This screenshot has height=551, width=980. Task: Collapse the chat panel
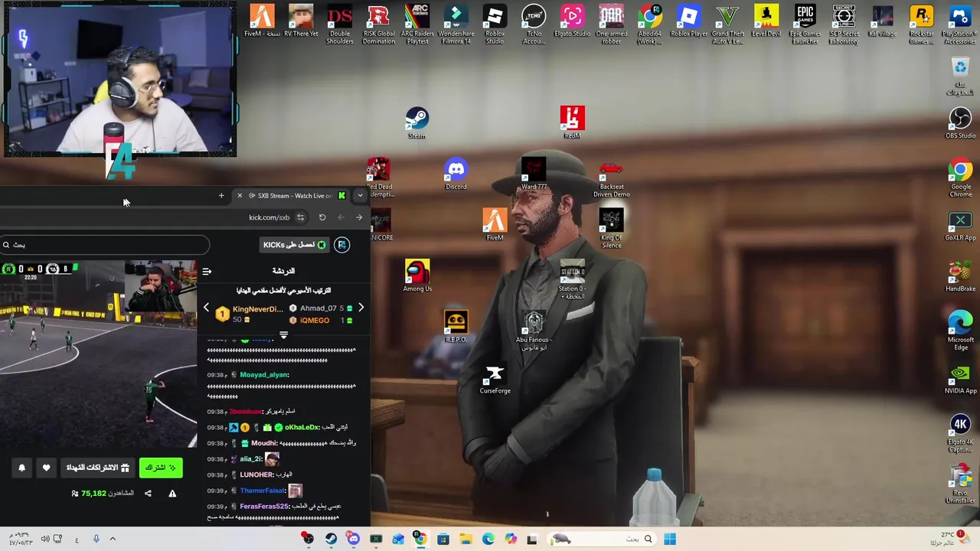click(207, 271)
